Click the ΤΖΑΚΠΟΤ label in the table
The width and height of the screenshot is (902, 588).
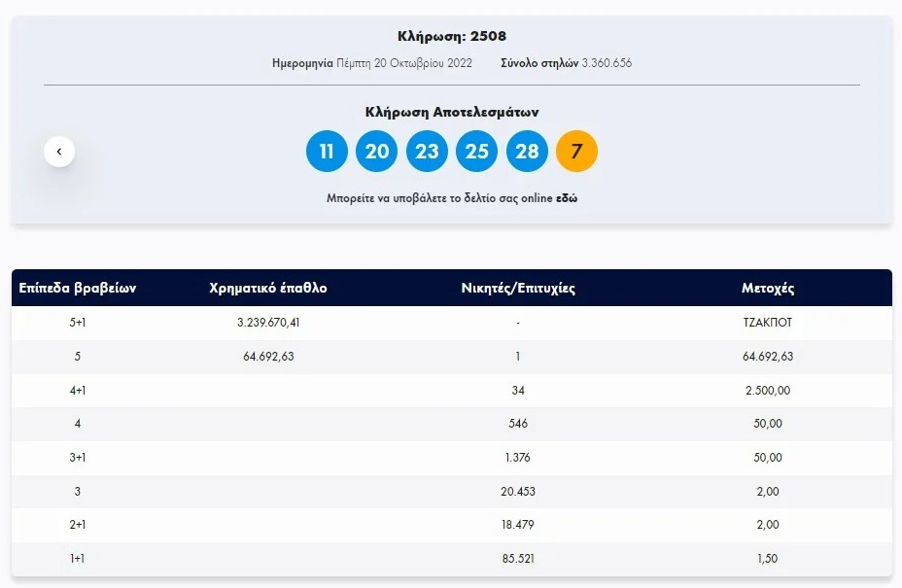click(x=767, y=323)
